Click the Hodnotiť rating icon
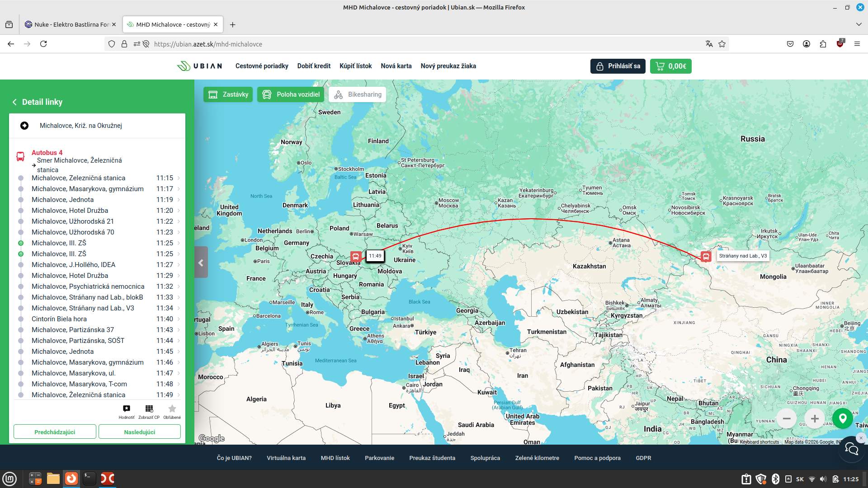Screen dimensions: 868x488 click(x=127, y=409)
